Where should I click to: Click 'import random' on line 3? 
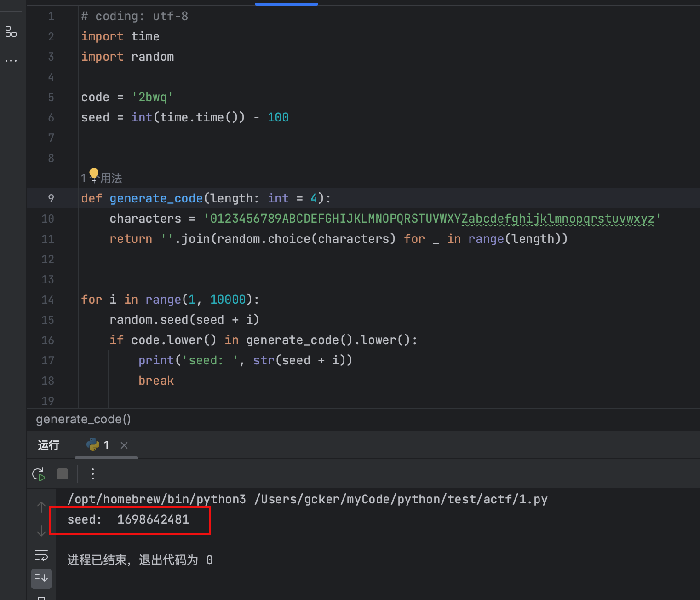pos(127,57)
